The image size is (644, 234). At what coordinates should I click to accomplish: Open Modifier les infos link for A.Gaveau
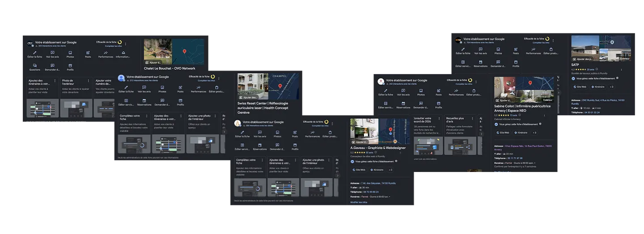[359, 202]
